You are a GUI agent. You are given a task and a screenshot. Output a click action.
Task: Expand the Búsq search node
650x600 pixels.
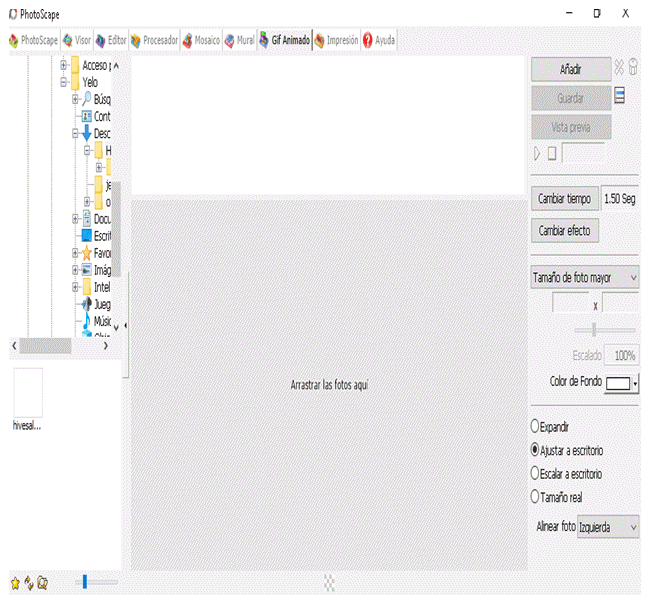tap(75, 99)
